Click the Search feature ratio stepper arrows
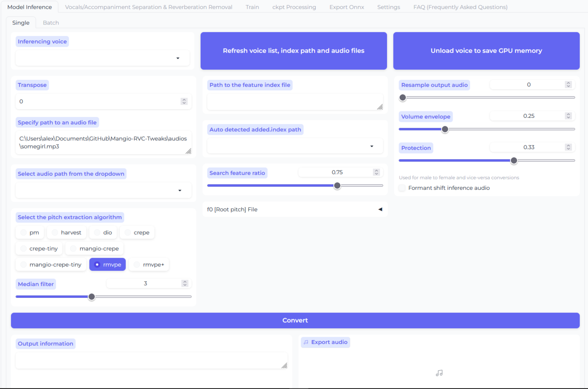 coord(376,172)
